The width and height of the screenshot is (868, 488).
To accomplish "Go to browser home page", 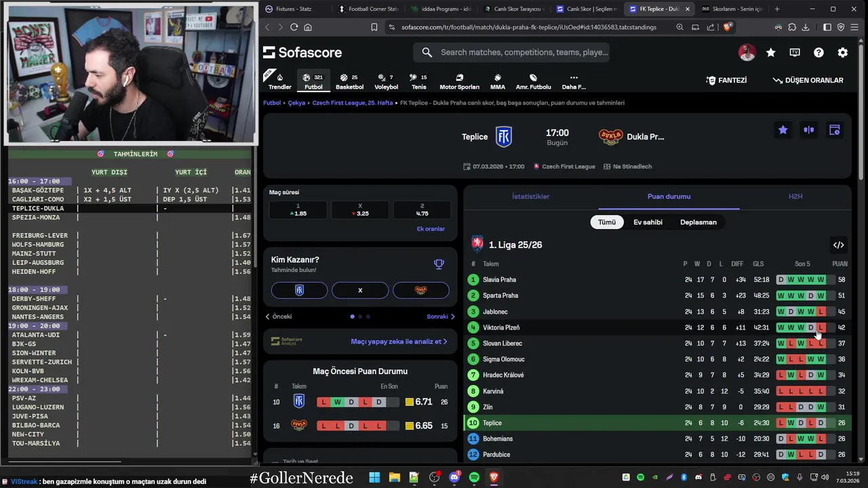I will [x=308, y=27].
